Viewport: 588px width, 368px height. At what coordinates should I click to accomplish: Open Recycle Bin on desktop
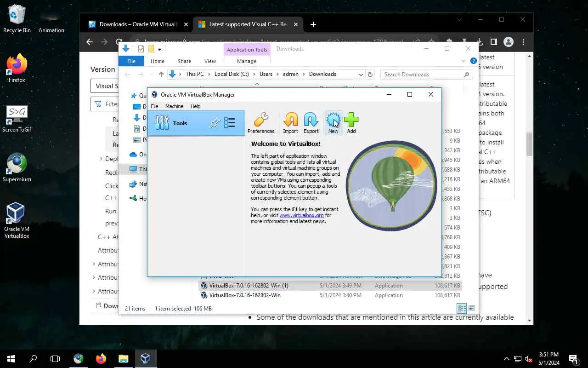pos(17,18)
